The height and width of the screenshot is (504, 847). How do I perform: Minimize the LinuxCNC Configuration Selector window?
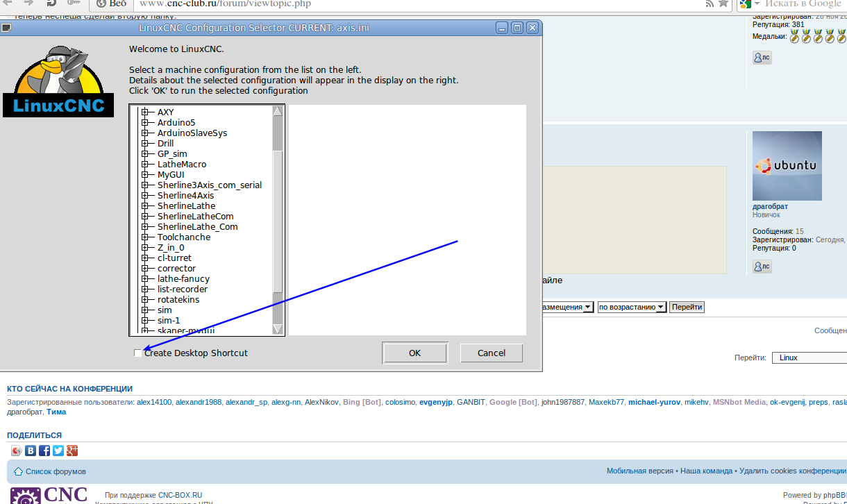pyautogui.click(x=502, y=28)
